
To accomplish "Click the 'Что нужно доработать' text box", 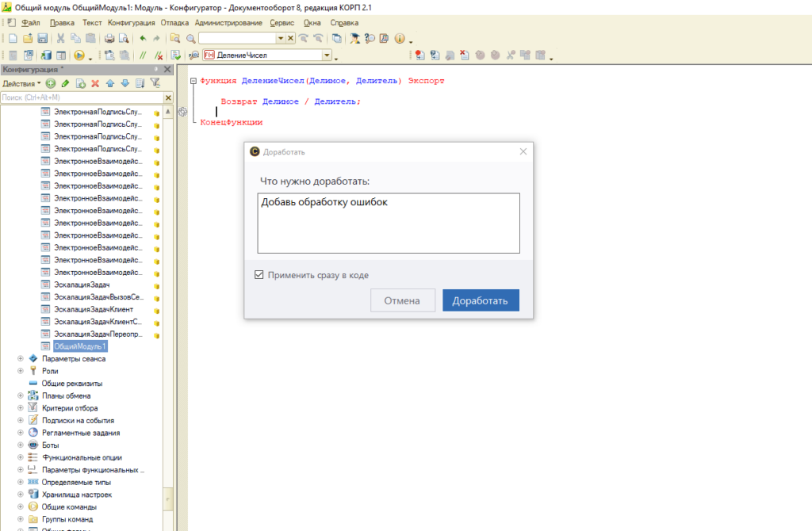I will pyautogui.click(x=389, y=223).
